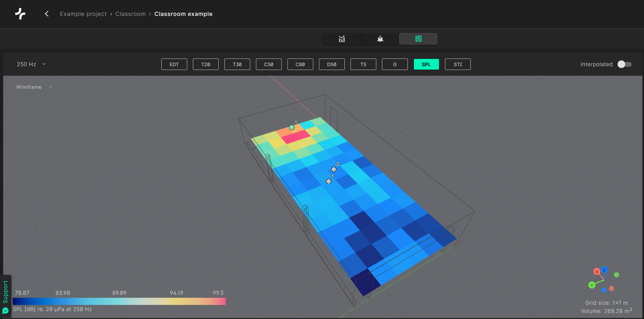Select the C80 parameter
The image size is (644, 319).
(300, 64)
